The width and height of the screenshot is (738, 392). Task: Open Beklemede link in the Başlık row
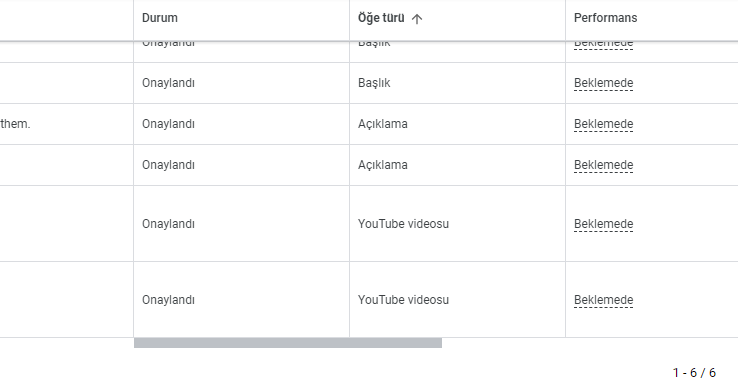coord(603,83)
